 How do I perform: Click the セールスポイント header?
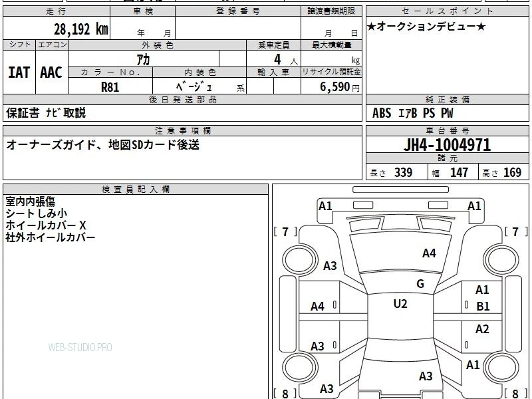[x=447, y=11]
